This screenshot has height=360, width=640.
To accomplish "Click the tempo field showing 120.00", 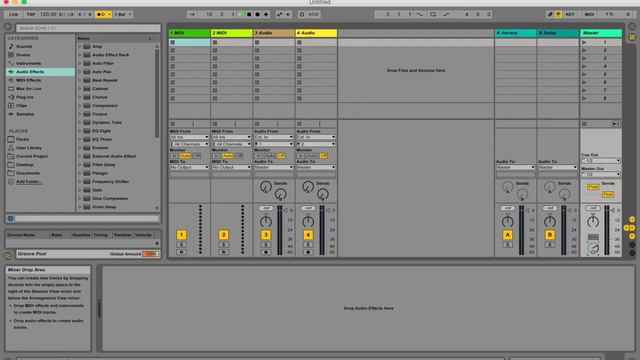I will tap(48, 14).
